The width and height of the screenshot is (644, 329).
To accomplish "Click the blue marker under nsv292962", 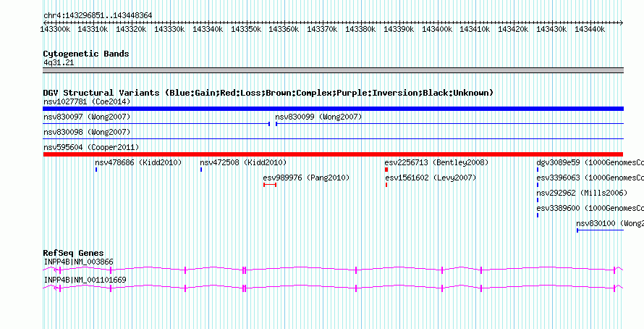I will [537, 200].
